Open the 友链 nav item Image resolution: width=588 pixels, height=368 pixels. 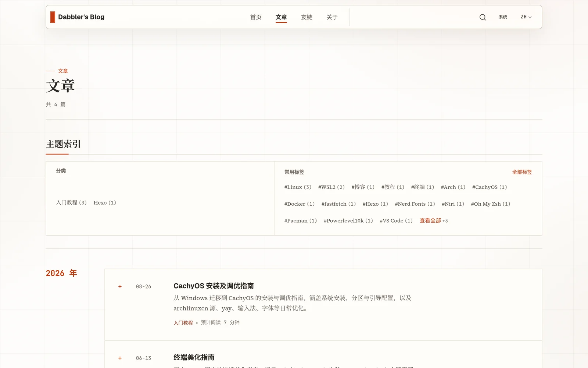click(x=306, y=17)
